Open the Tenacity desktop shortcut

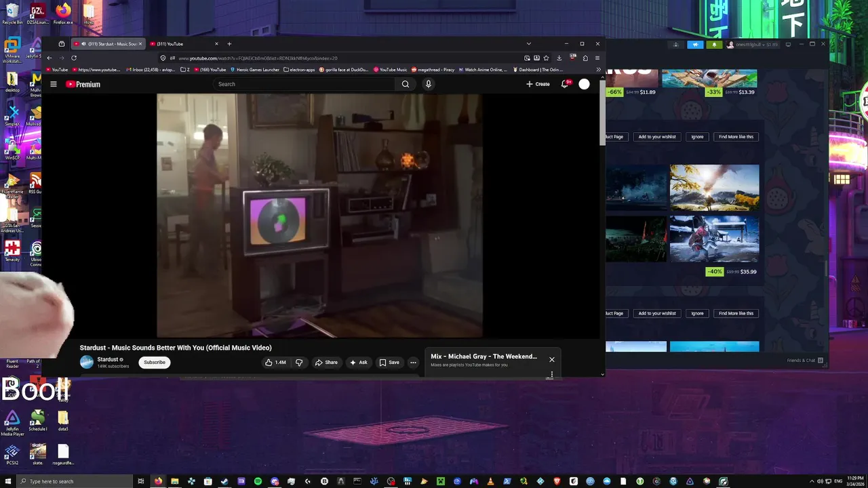point(12,251)
